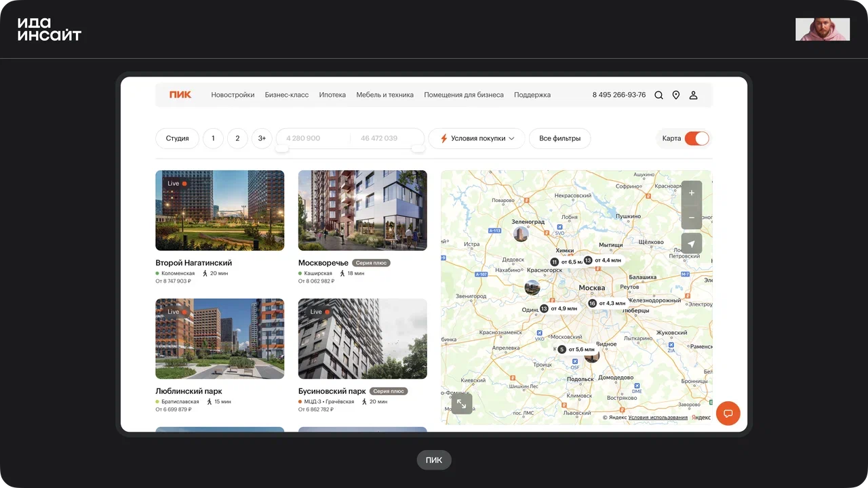Open Мебель и техника section

pos(384,95)
